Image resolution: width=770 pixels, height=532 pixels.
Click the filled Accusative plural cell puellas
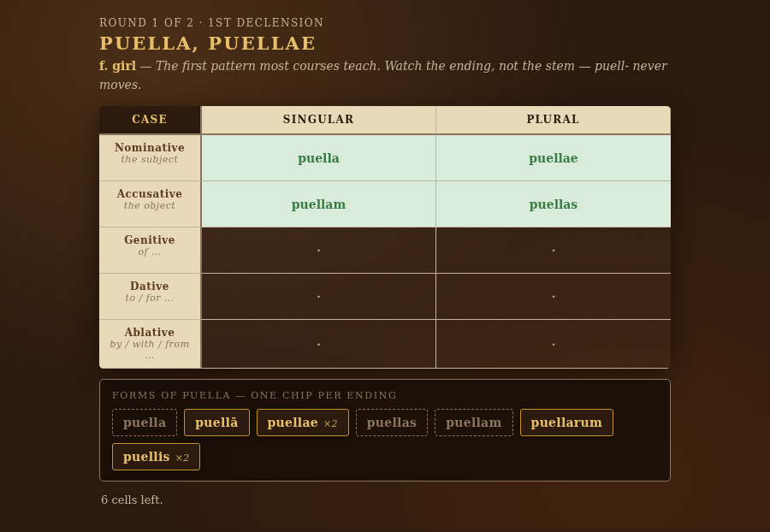[x=554, y=204]
